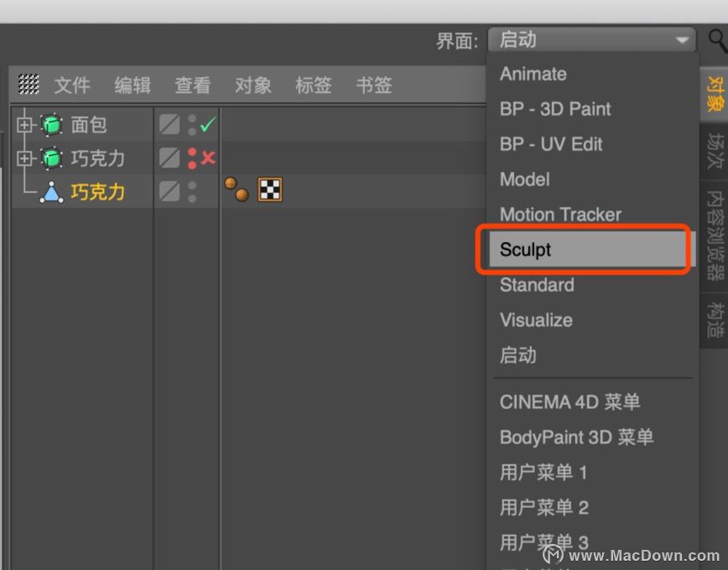Toggle render visibility dot of 面包
The height and width of the screenshot is (570, 728).
(x=192, y=131)
